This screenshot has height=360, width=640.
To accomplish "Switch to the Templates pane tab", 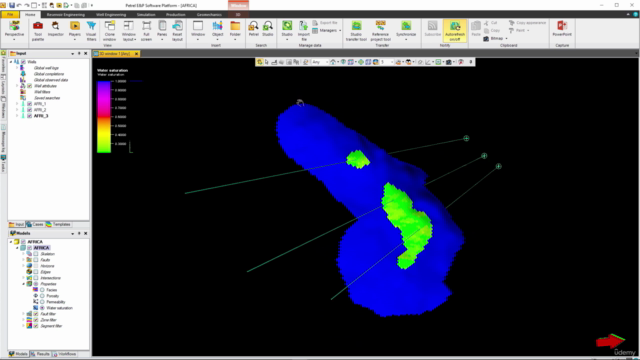I will point(58,224).
